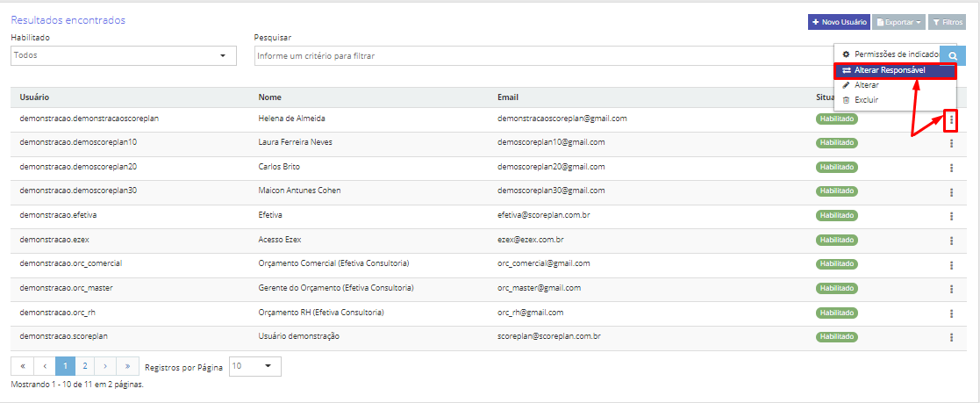Choose Alterar Responsável from context menu
Image resolution: width=980 pixels, height=403 pixels.
tap(895, 70)
